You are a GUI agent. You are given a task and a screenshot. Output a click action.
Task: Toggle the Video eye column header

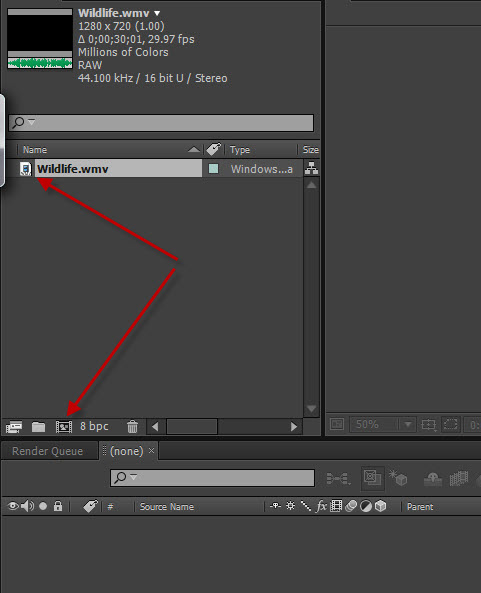pos(13,506)
